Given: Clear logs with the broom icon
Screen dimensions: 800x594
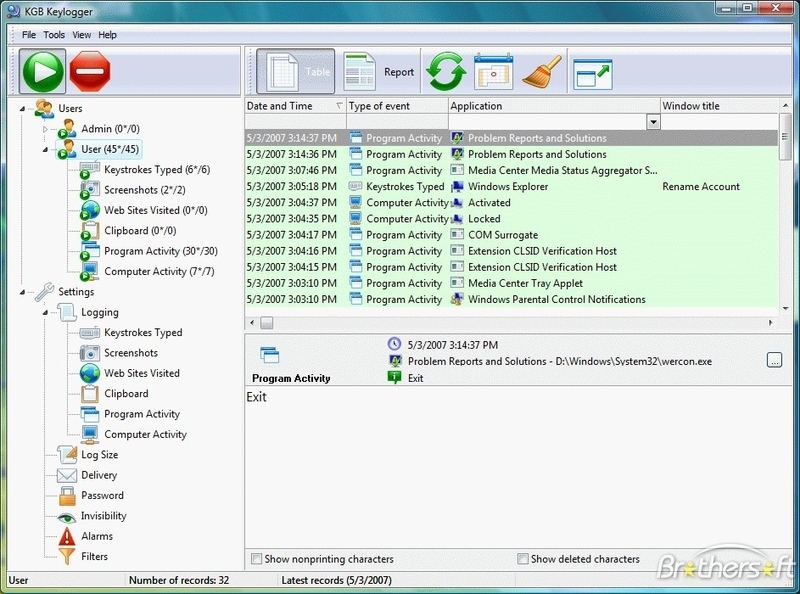Looking at the screenshot, I should click(542, 71).
